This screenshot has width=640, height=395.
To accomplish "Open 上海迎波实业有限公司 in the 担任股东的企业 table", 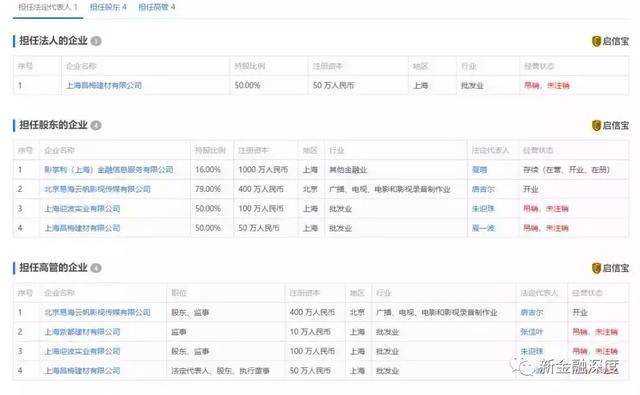I will [82, 209].
